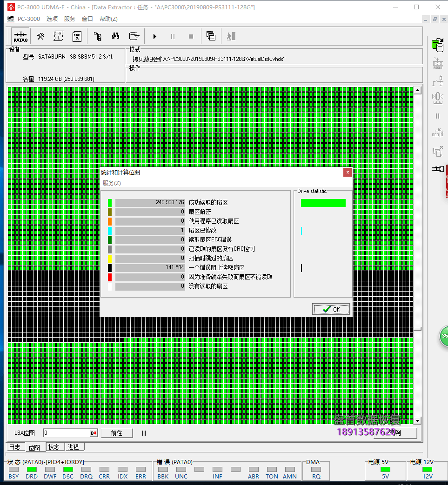Minimize the inner Data Extractor window
Screen dimensions: 448x485
click(426, 19)
